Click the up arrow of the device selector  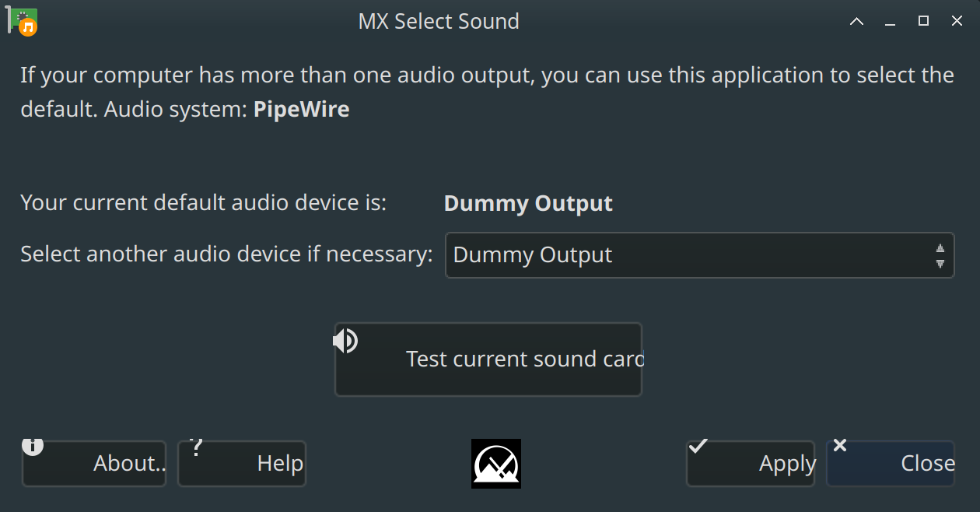[940, 248]
